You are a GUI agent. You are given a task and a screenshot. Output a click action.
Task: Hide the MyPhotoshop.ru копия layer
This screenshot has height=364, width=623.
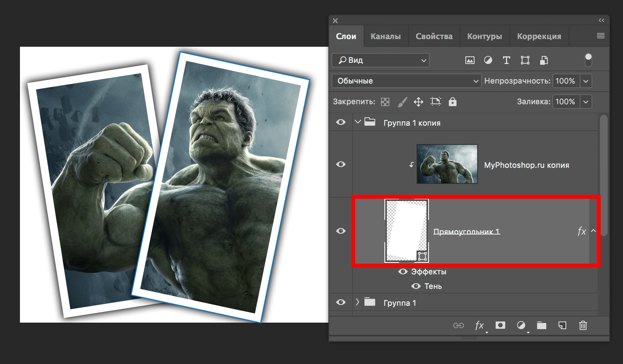click(341, 164)
